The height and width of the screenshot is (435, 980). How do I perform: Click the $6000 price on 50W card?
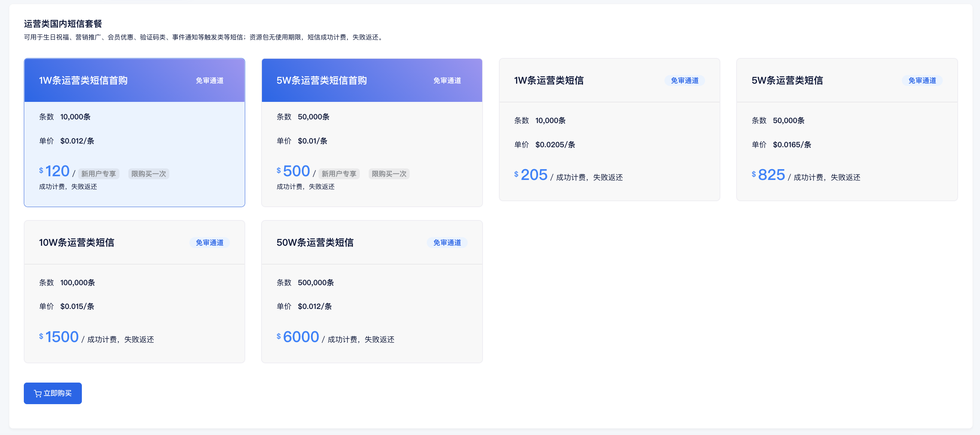[301, 337]
